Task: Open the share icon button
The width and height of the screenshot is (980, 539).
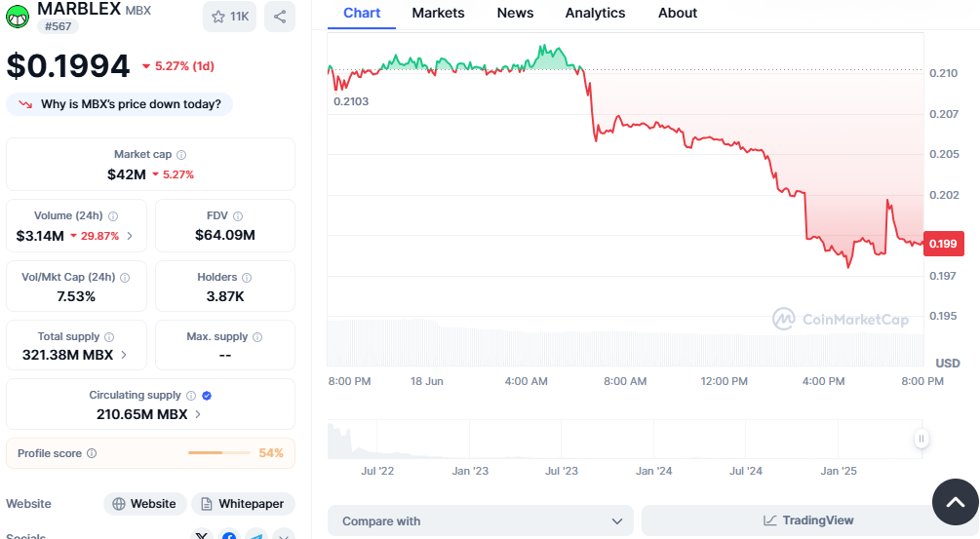Action: (x=280, y=17)
